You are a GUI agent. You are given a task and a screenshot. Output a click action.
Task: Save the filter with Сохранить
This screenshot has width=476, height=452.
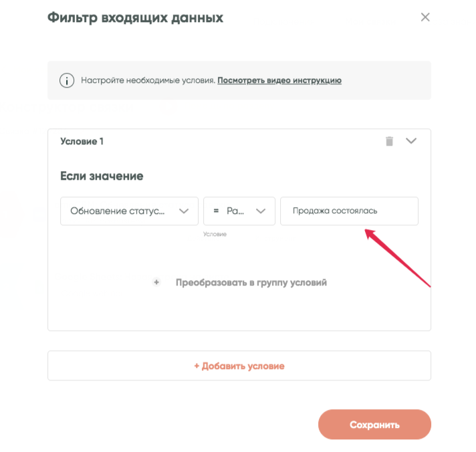click(x=374, y=425)
